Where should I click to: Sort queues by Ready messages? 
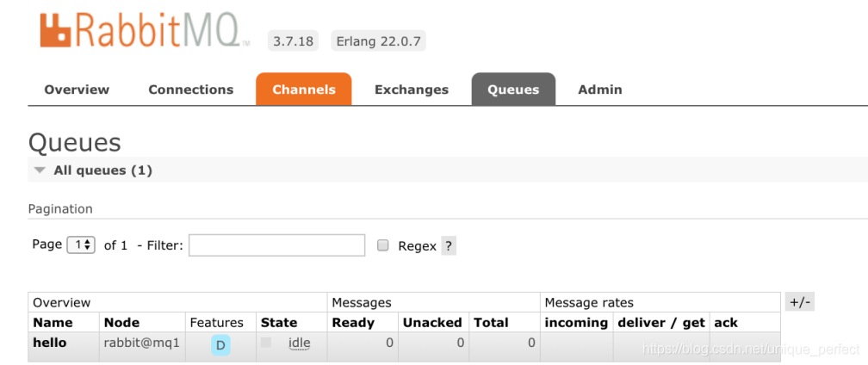click(353, 323)
